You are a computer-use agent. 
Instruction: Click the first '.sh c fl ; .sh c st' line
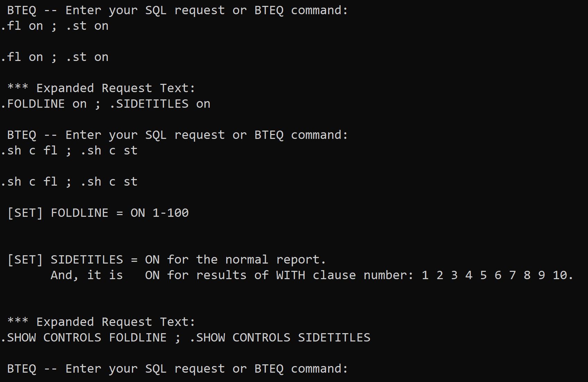(x=69, y=151)
